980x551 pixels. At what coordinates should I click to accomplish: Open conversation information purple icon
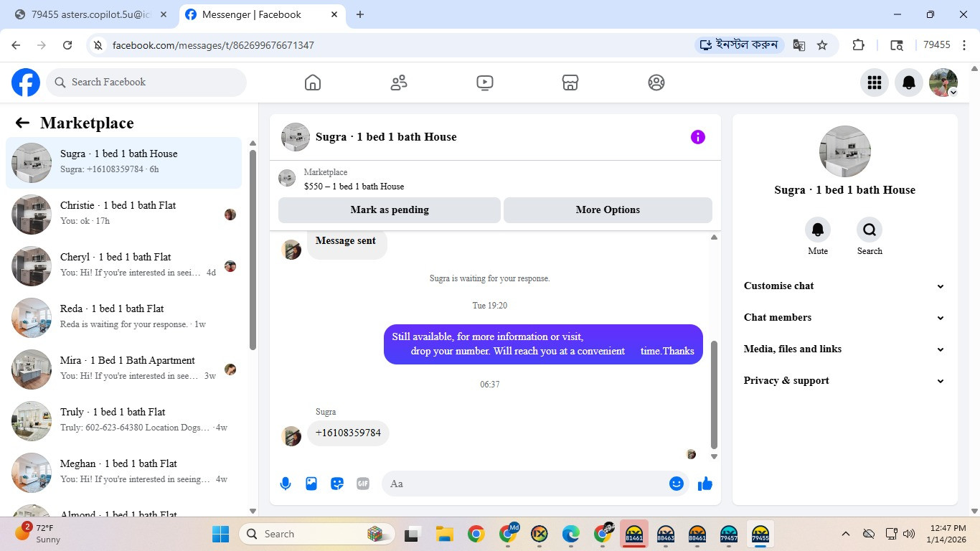[x=698, y=137]
